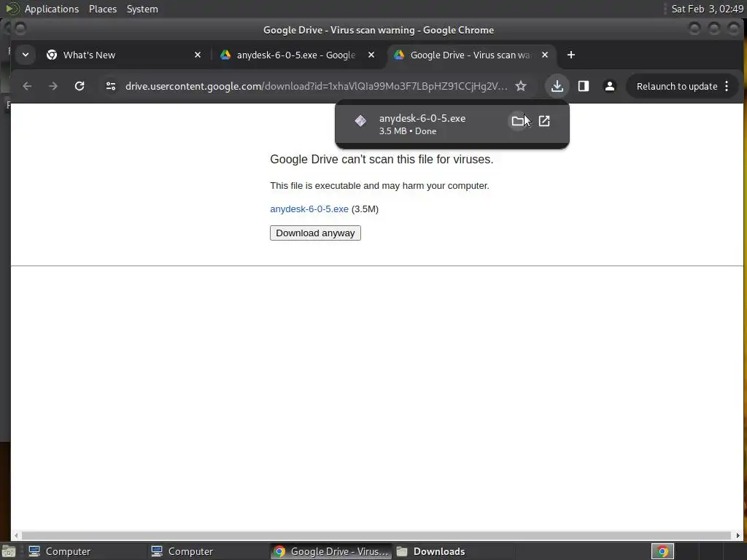Click the Chrome window menu button on title bar
This screenshot has width=747, height=560.
20,28
